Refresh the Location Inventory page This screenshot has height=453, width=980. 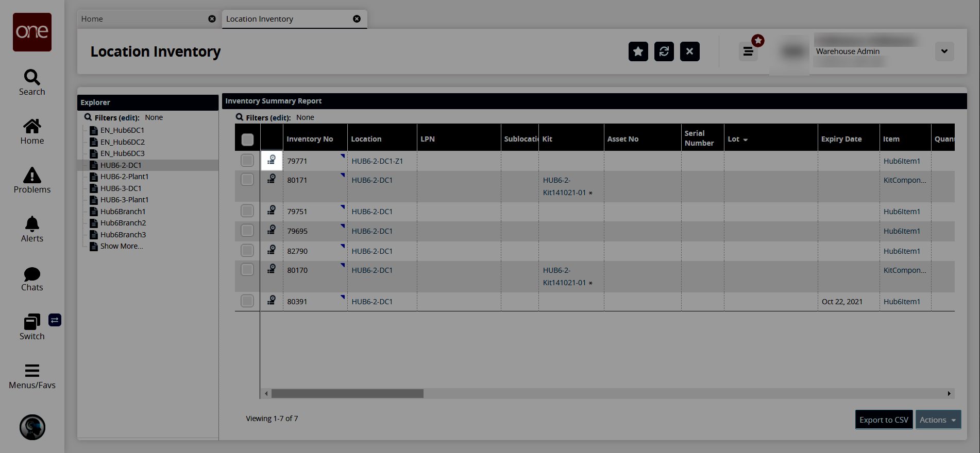pos(664,51)
